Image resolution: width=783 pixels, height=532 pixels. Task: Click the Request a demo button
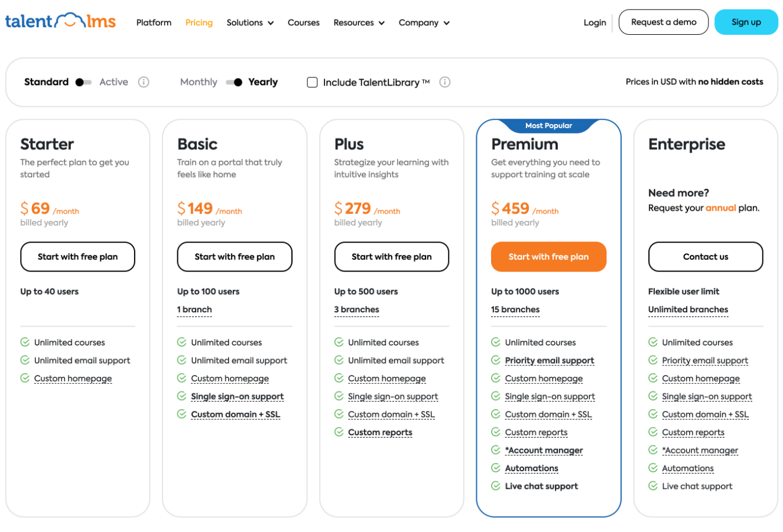(x=664, y=22)
